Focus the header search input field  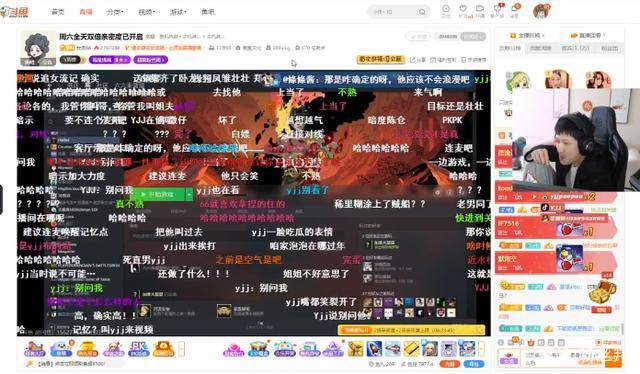[x=393, y=12]
